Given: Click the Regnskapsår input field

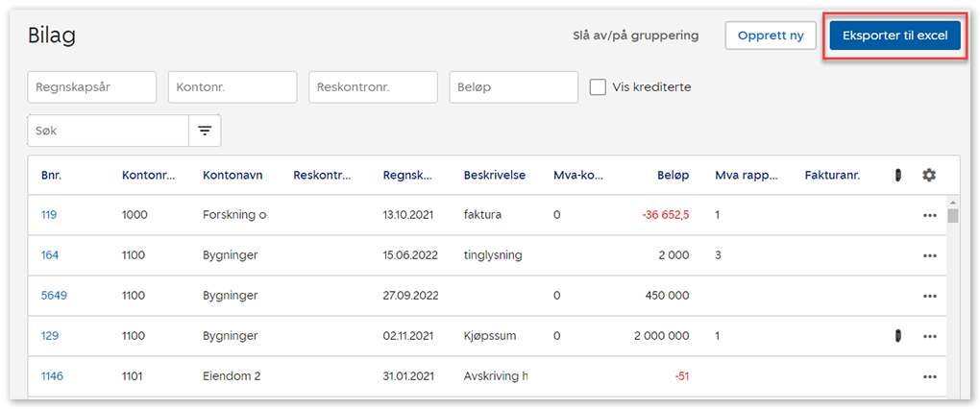Looking at the screenshot, I should 92,87.
